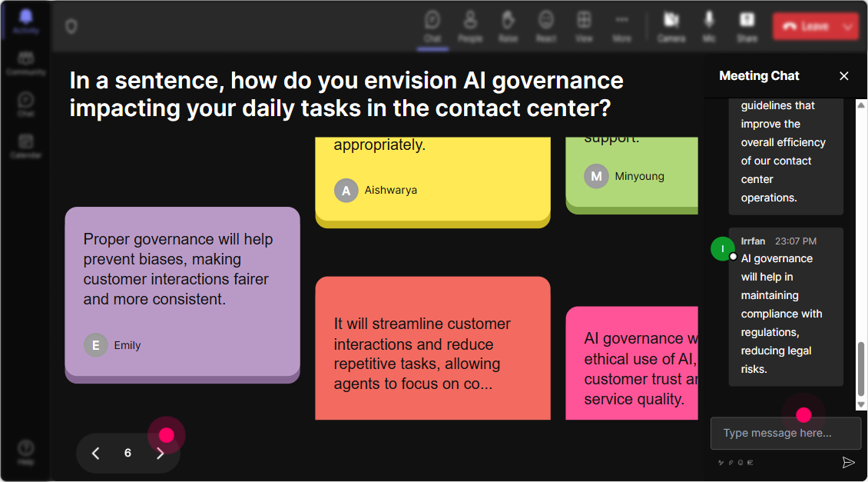Click the message input field
868x482 pixels.
tap(786, 433)
